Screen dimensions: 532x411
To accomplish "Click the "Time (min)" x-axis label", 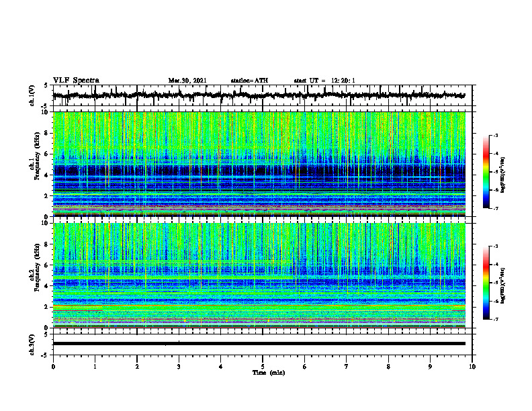I will (269, 373).
